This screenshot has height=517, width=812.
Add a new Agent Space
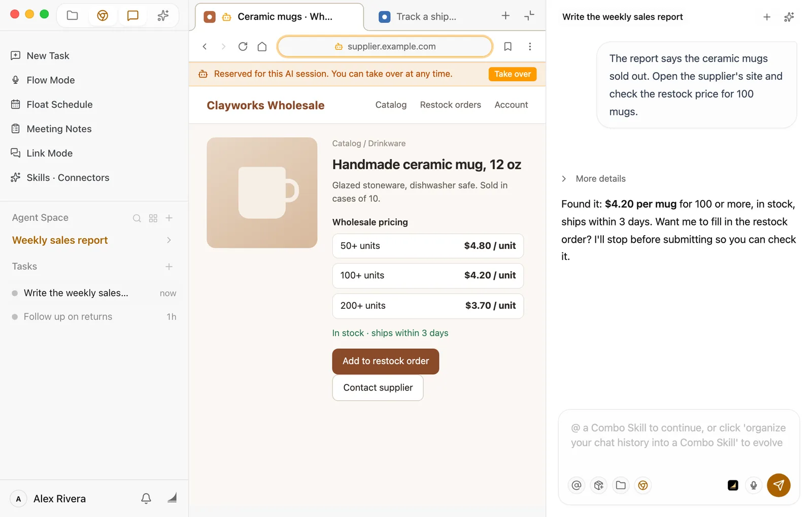pos(170,218)
